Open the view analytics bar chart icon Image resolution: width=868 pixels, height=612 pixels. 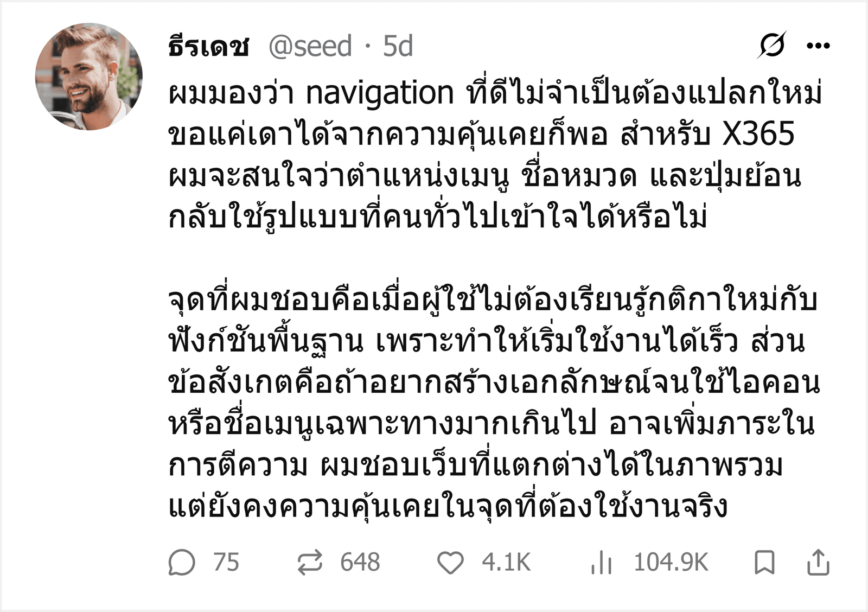tap(602, 562)
